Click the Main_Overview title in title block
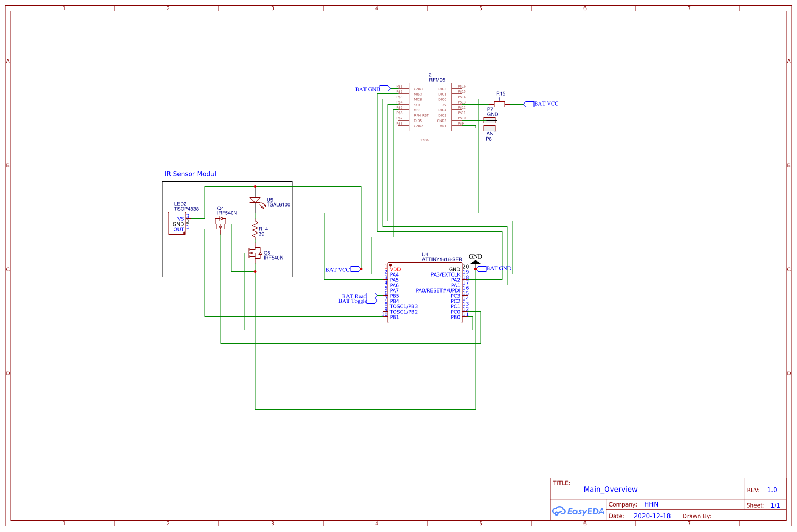This screenshot has width=797, height=532. coord(610,489)
